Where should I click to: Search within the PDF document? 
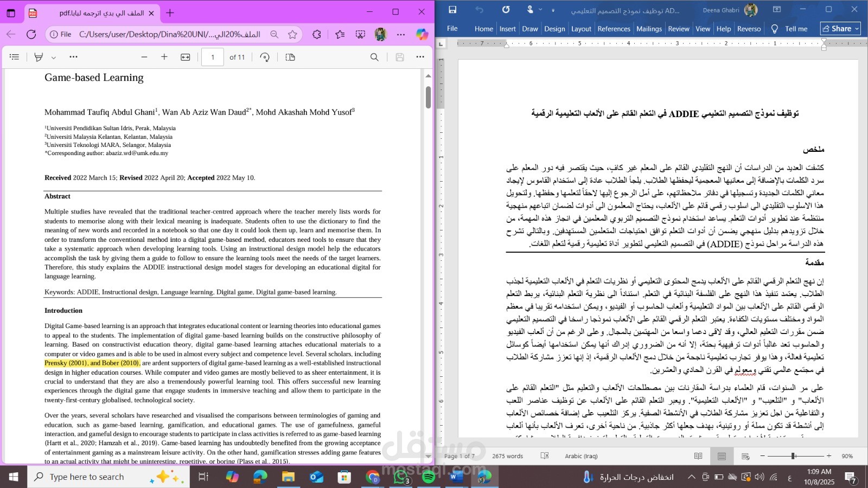[x=374, y=57]
